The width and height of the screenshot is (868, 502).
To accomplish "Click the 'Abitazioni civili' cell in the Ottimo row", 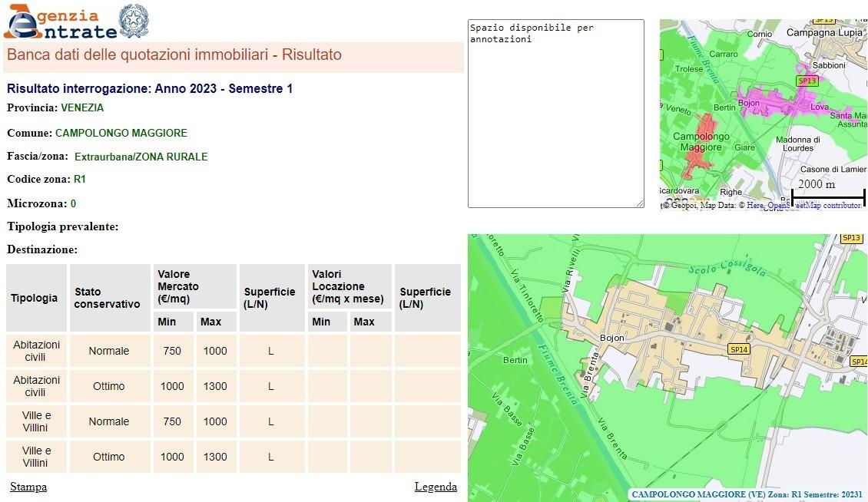I will (x=37, y=386).
